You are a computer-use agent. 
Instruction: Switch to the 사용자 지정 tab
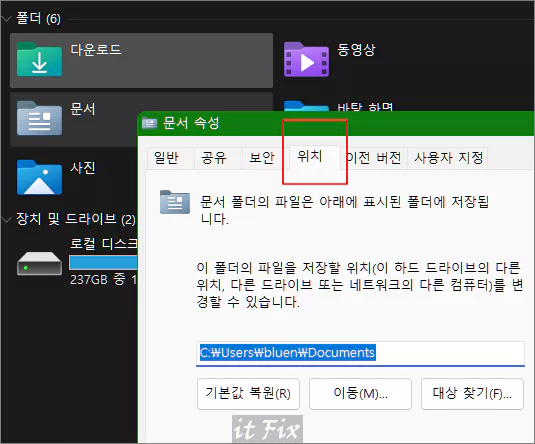[448, 158]
